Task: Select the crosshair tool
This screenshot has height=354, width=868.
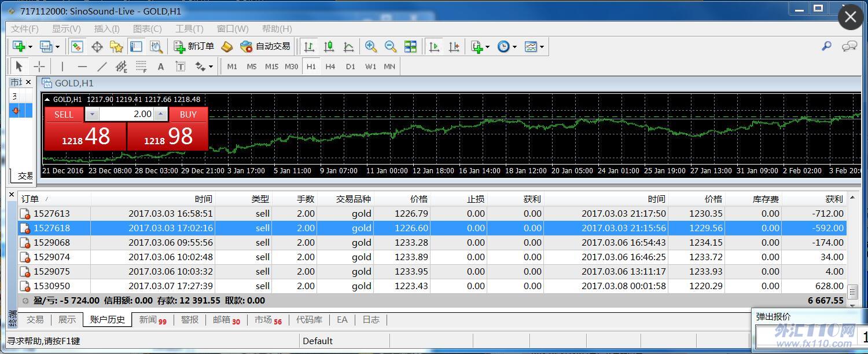Action: [39, 66]
